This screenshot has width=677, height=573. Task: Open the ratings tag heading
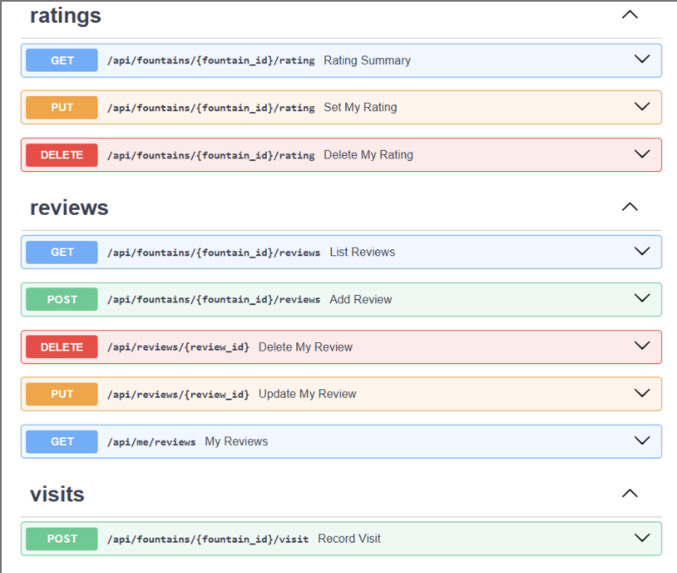click(66, 16)
